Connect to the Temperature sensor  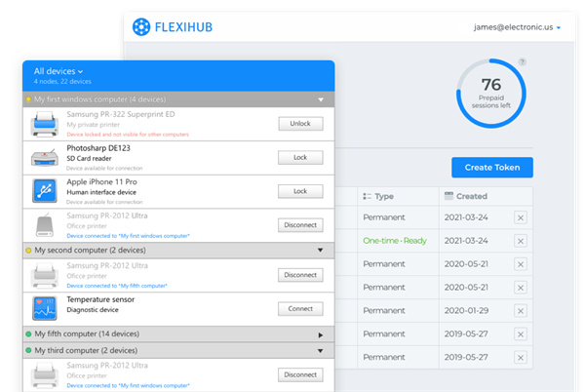(300, 308)
